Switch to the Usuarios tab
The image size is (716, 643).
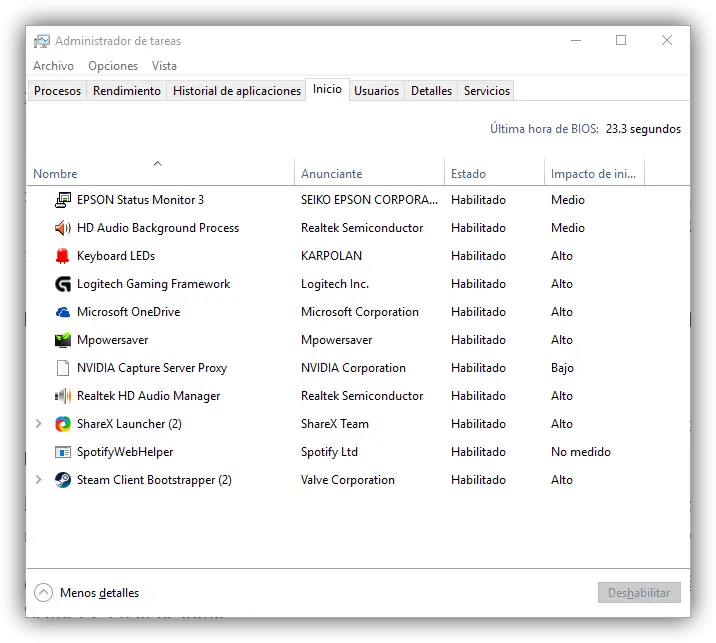click(x=377, y=91)
